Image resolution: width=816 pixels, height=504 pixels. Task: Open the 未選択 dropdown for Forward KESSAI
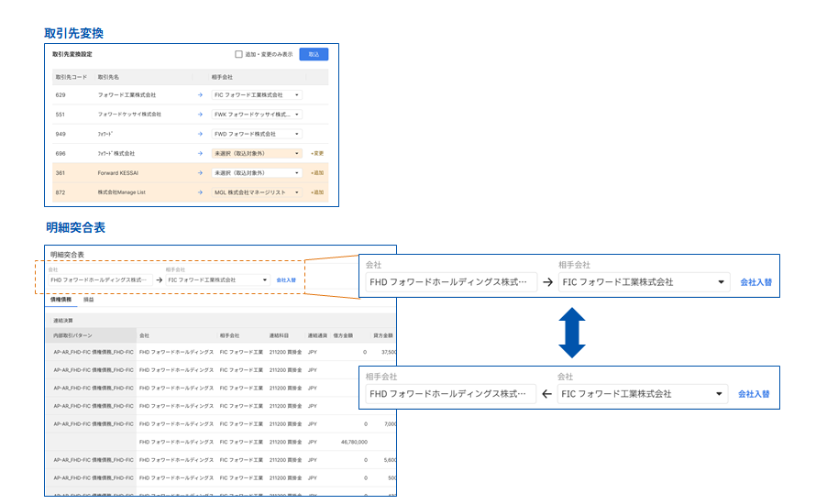[257, 172]
